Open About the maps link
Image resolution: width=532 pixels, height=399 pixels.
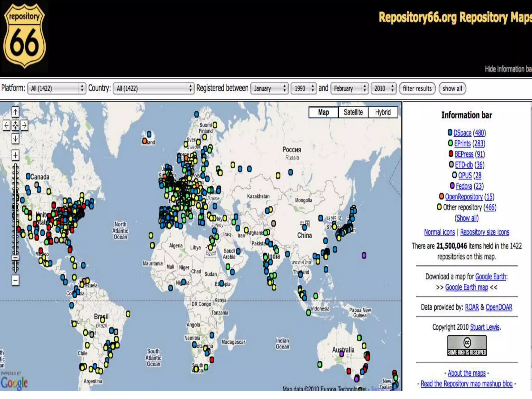coord(467,373)
